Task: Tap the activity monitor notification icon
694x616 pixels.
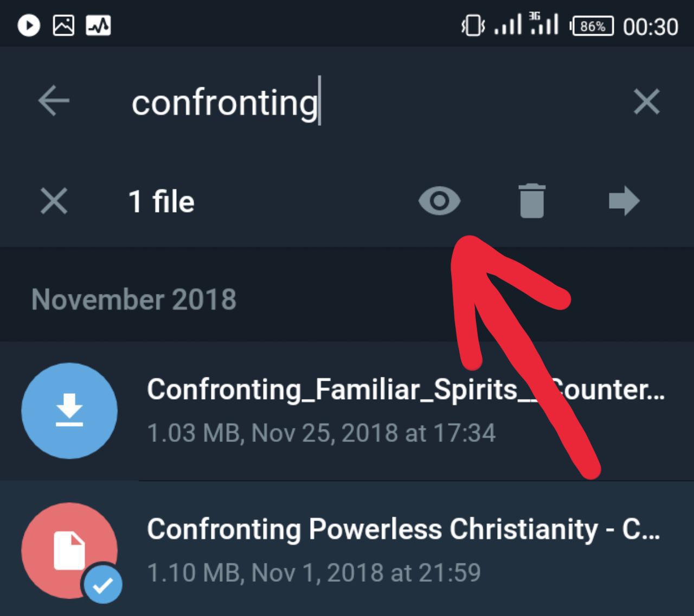Action: click(x=98, y=25)
